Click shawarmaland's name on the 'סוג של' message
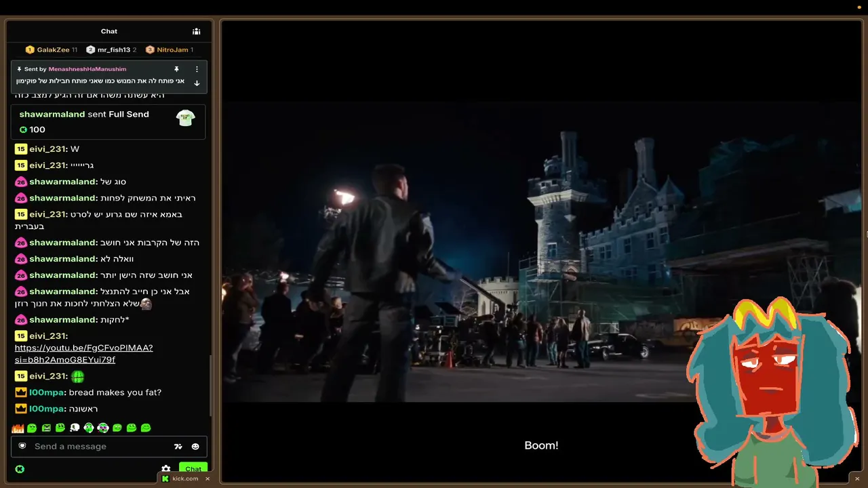This screenshot has width=868, height=488. pyautogui.click(x=63, y=182)
